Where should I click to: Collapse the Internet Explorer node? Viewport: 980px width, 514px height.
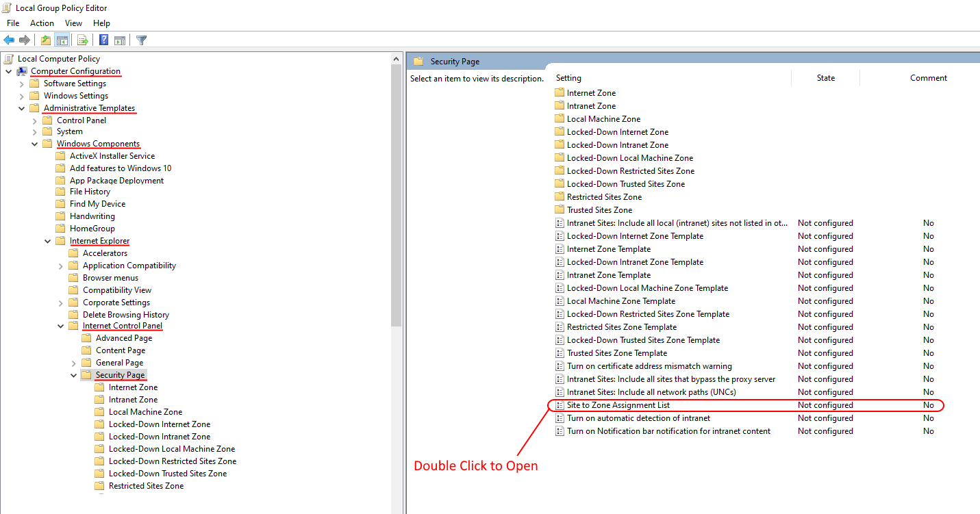click(48, 241)
